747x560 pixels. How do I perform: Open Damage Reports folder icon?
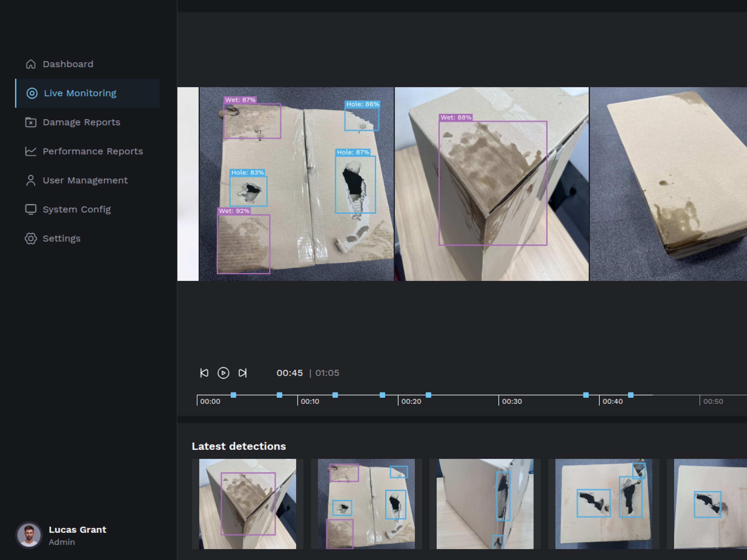click(31, 122)
